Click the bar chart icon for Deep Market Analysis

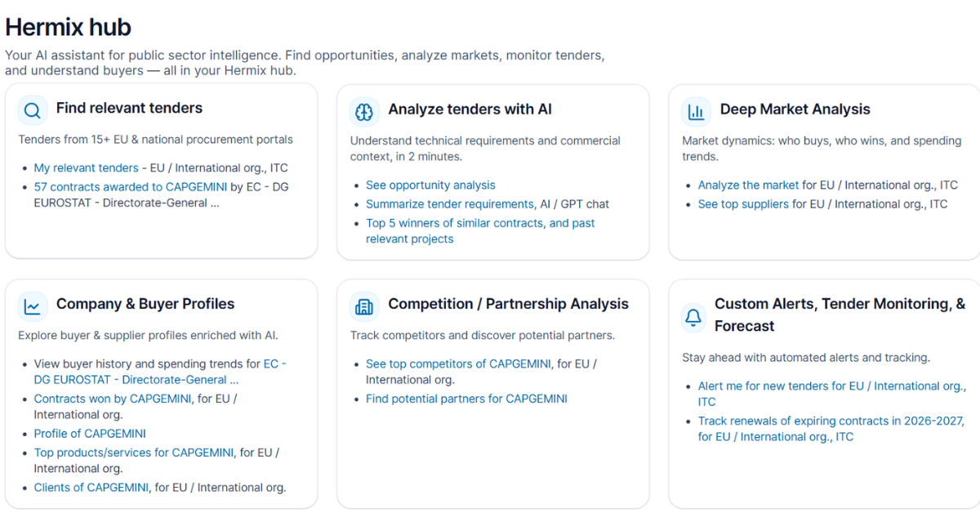(697, 111)
